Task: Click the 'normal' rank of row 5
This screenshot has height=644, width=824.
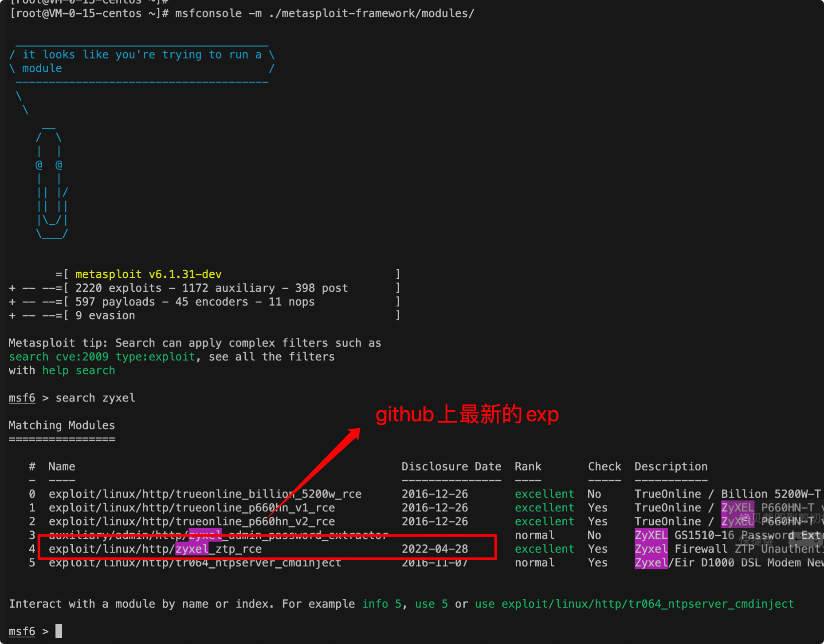Action: click(x=534, y=563)
